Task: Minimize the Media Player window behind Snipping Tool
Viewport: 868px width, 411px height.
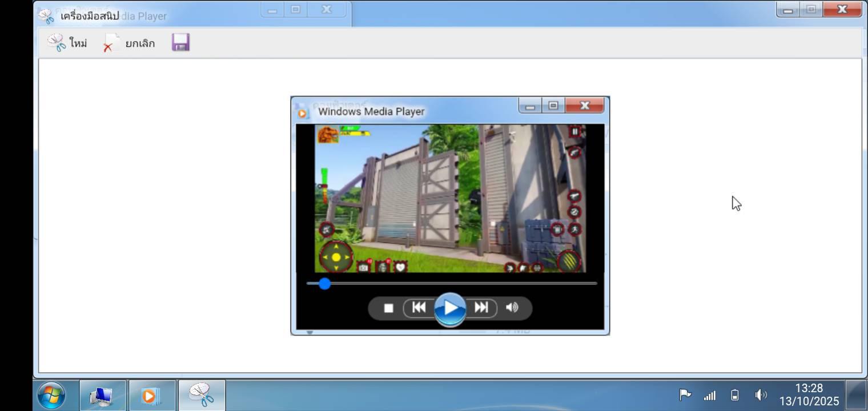Action: pyautogui.click(x=272, y=10)
